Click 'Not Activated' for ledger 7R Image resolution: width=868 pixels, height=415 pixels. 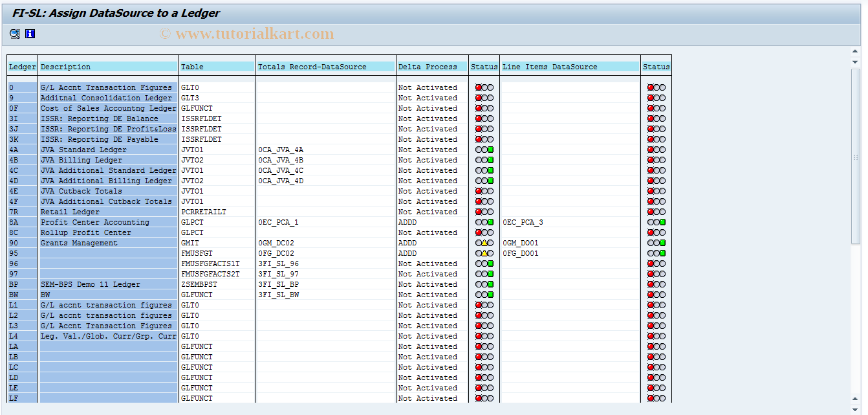click(x=428, y=212)
